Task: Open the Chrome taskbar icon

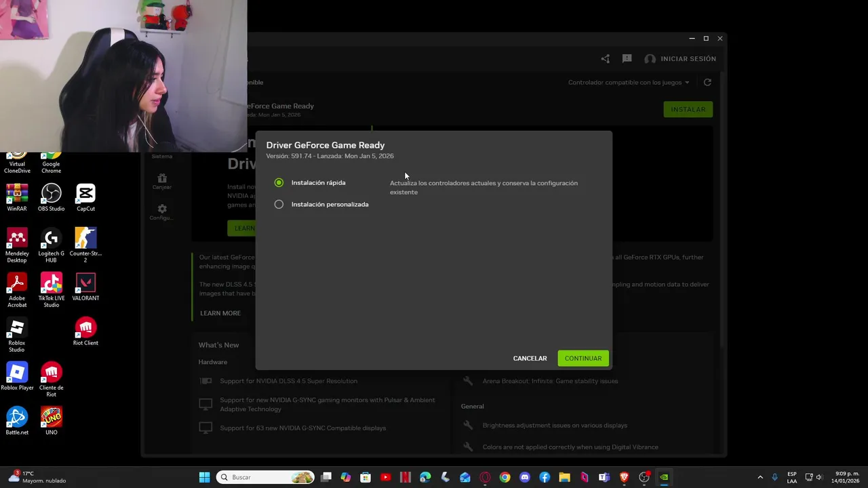Action: point(505,477)
